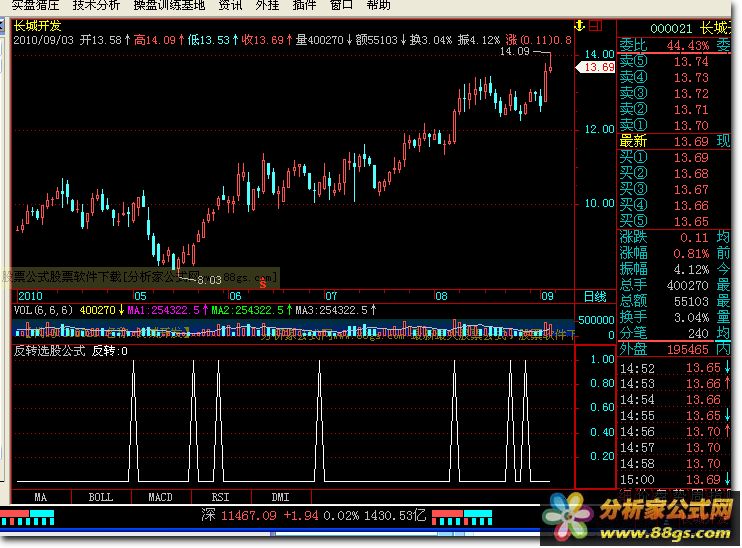The width and height of the screenshot is (742, 548).
Task: Click the 05 month marker on the date axis
Action: point(141,296)
